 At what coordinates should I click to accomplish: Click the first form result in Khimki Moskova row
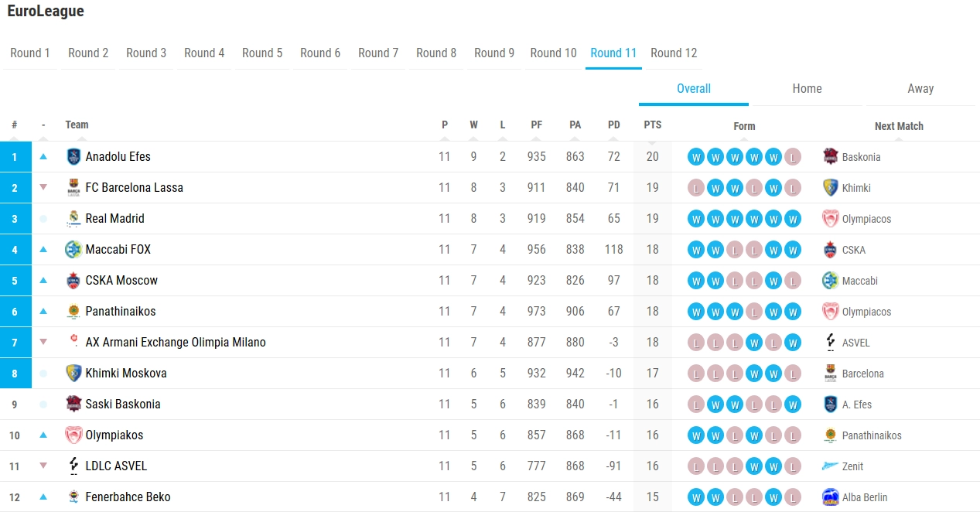pyautogui.click(x=696, y=374)
